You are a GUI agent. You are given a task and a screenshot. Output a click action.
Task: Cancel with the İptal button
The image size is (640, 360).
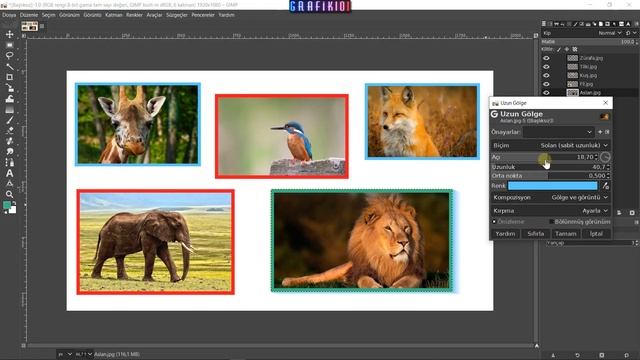click(x=596, y=234)
